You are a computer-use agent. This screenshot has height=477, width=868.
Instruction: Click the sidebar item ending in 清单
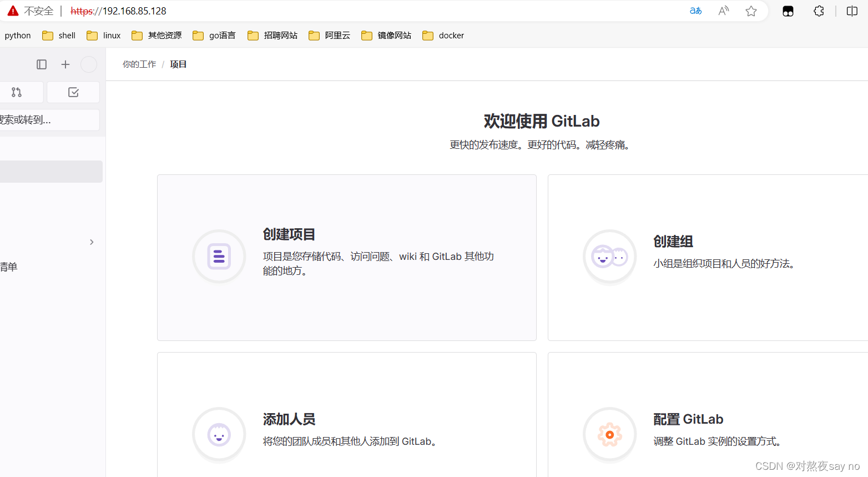pos(9,267)
